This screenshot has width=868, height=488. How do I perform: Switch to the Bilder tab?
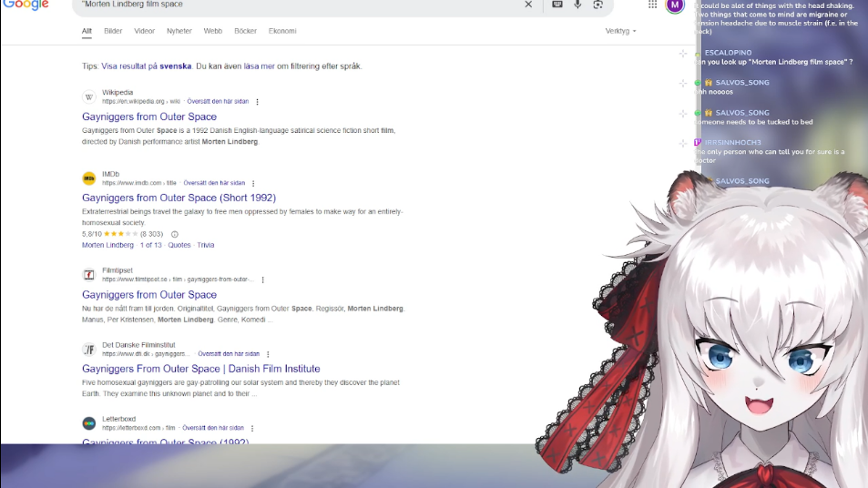coord(113,31)
